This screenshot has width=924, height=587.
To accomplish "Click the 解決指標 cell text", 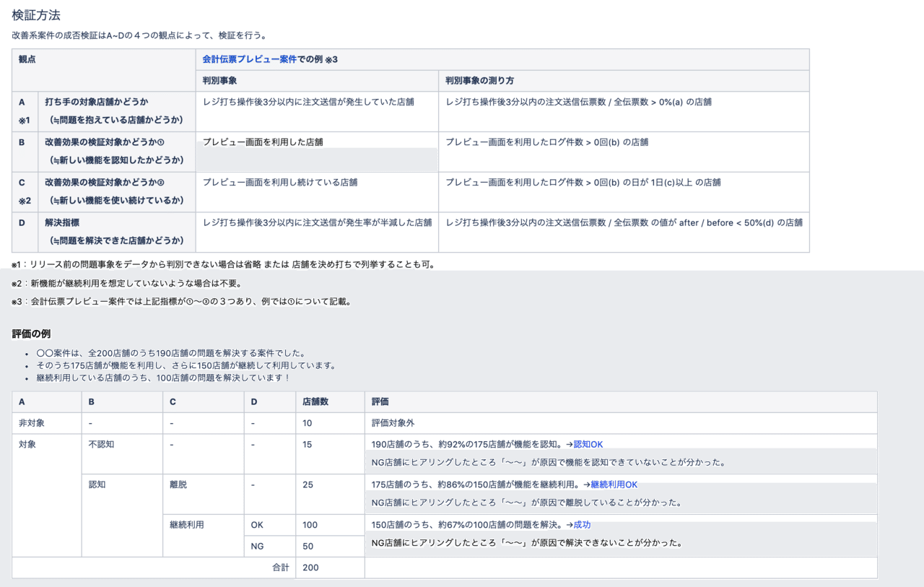I will 62,223.
